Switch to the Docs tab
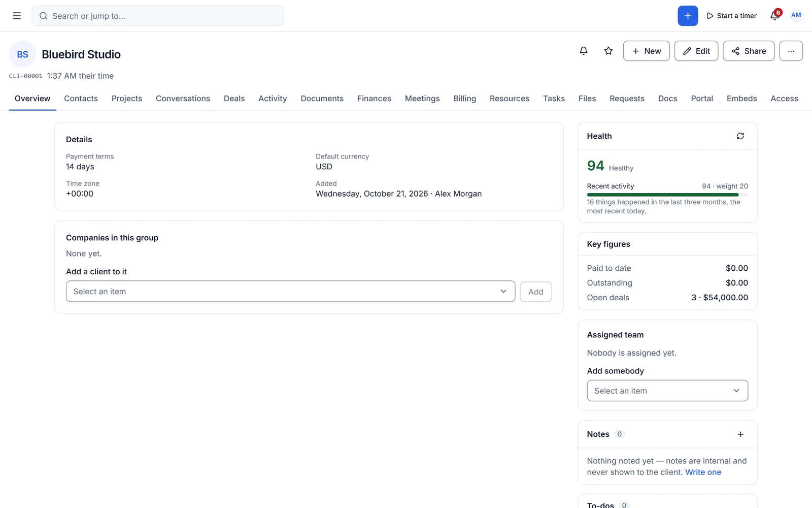This screenshot has height=508, width=812. 668,99
